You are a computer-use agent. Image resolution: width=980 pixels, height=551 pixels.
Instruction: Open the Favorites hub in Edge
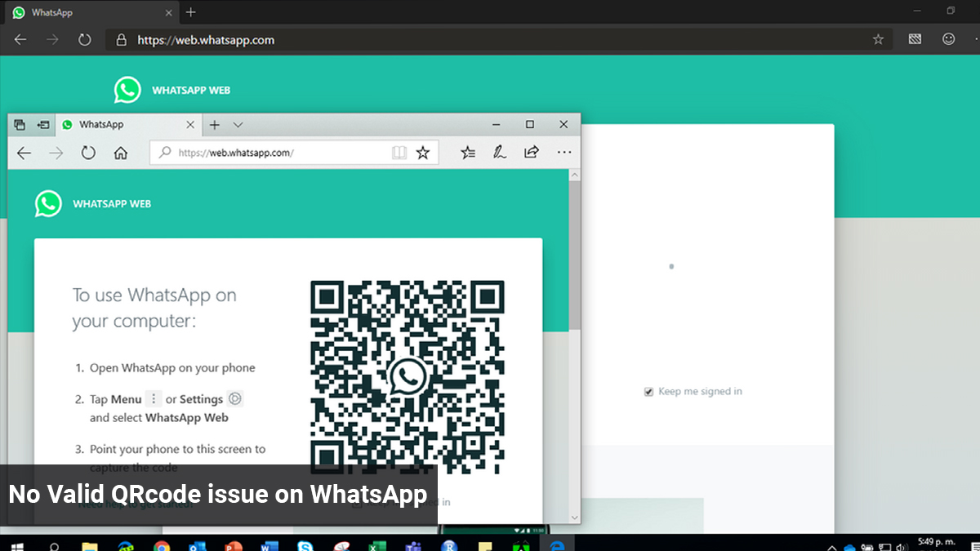tap(467, 152)
